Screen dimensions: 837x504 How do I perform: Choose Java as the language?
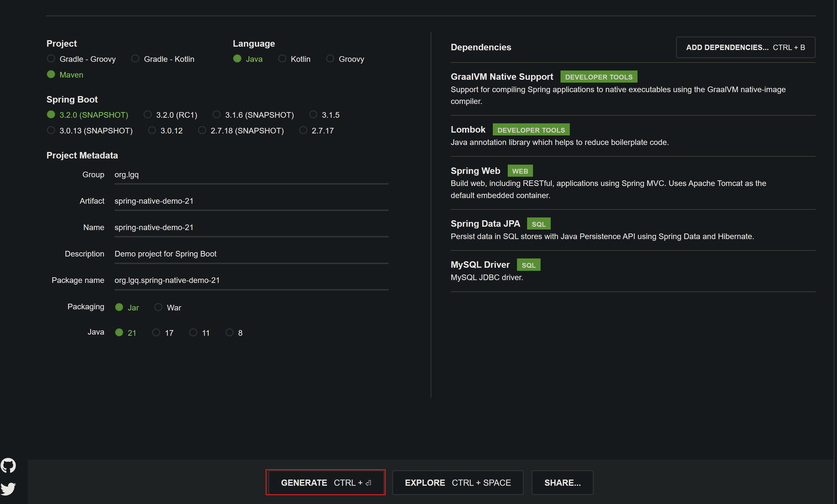pyautogui.click(x=248, y=59)
